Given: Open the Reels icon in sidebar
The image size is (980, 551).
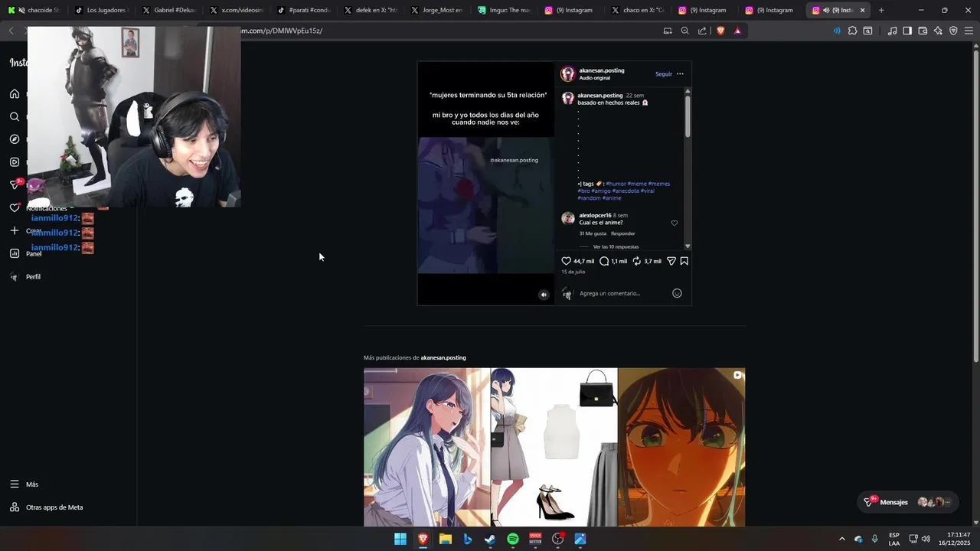Looking at the screenshot, I should 15,162.
